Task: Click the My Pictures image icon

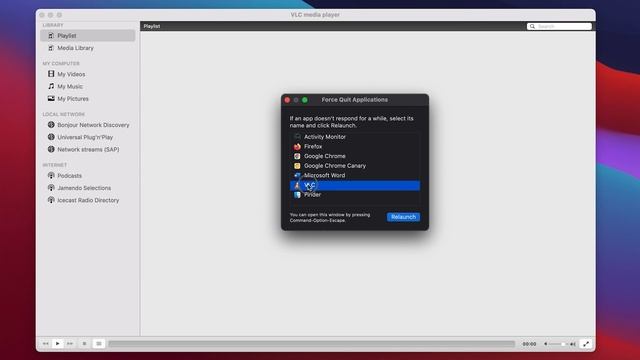Action: coord(51,98)
